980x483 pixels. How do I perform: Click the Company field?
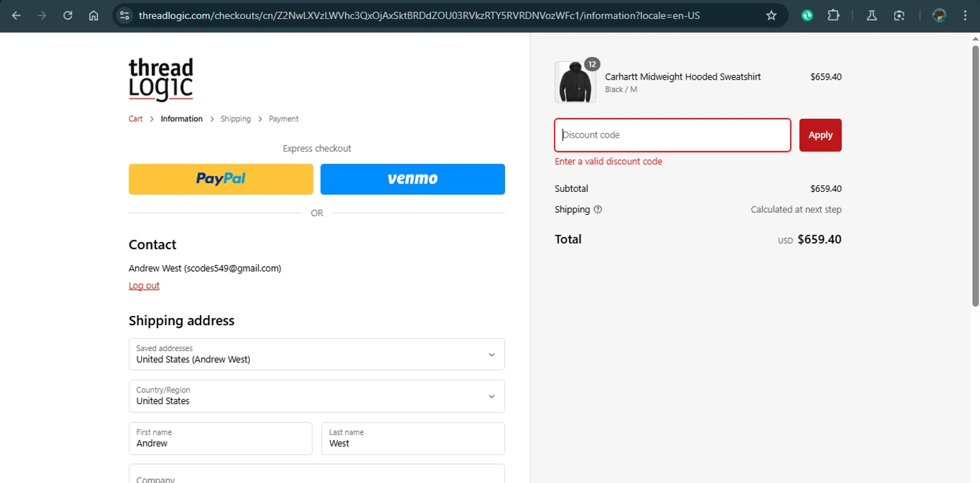coord(317,474)
